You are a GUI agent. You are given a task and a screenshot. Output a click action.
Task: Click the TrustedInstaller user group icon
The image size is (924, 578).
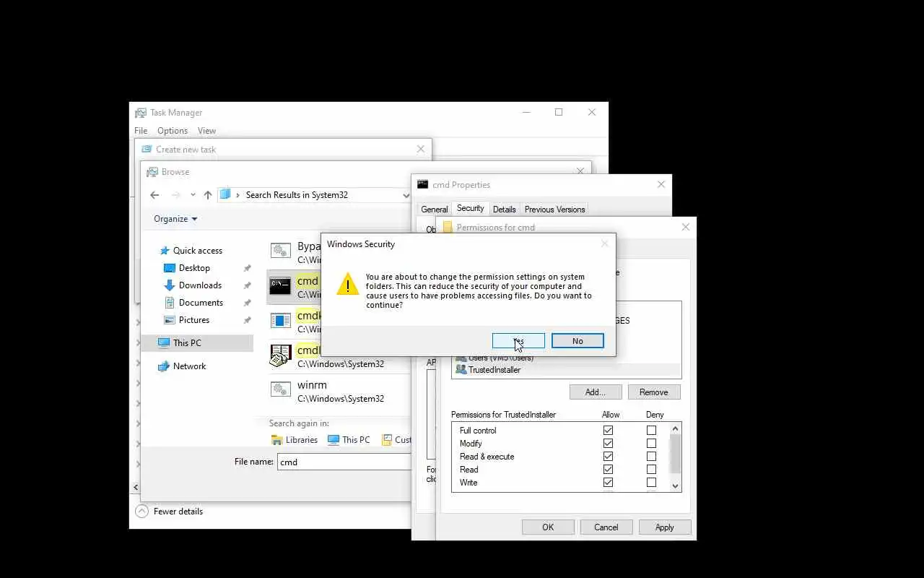461,370
